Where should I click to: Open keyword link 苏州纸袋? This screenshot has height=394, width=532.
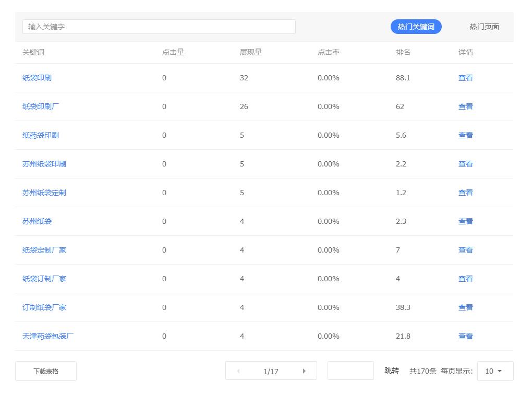point(37,221)
